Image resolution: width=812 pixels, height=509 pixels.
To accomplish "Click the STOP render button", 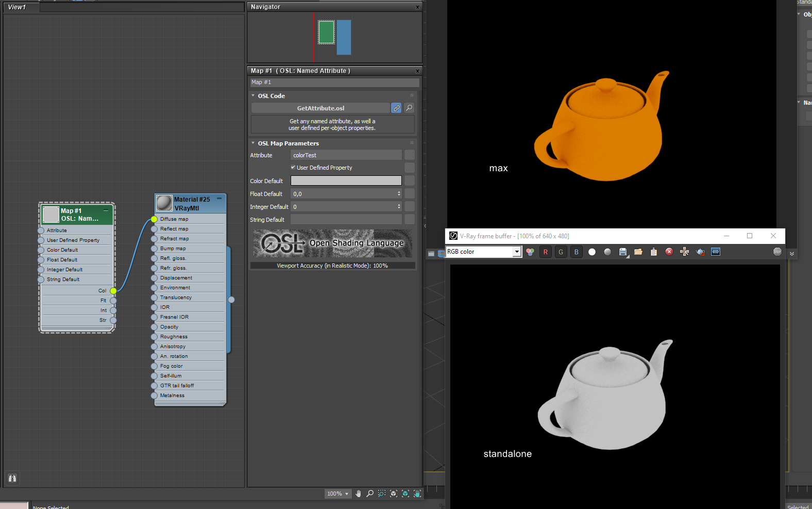I will tap(777, 252).
